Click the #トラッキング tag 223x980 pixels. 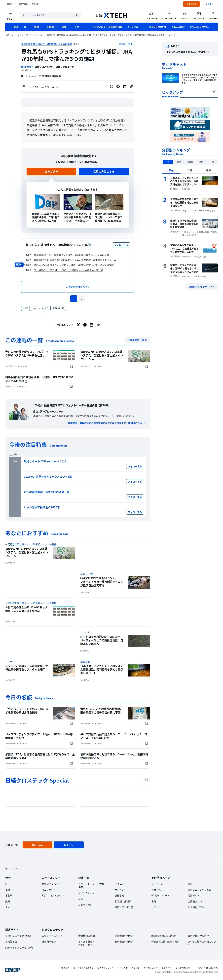click(x=40, y=308)
